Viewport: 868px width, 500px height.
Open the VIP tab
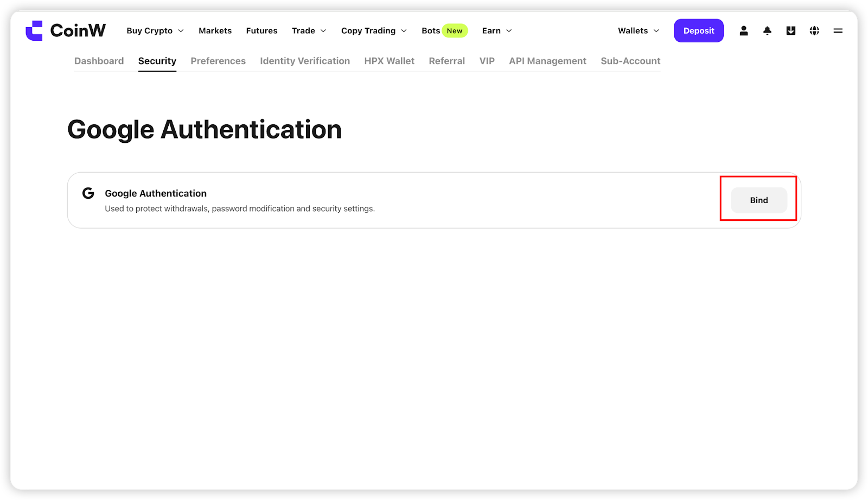coord(487,61)
